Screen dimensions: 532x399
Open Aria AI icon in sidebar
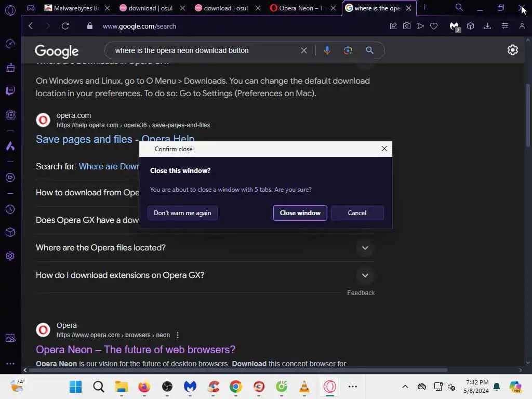point(10,146)
